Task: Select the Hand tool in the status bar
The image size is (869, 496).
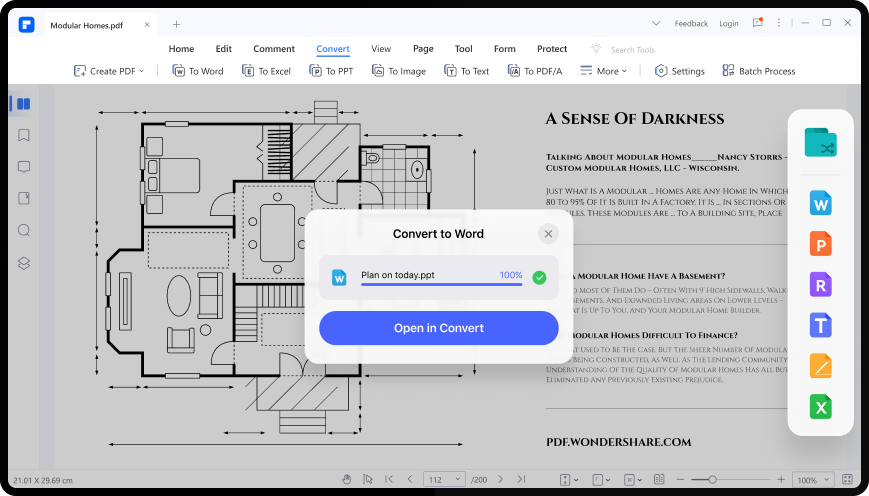Action: [346, 479]
